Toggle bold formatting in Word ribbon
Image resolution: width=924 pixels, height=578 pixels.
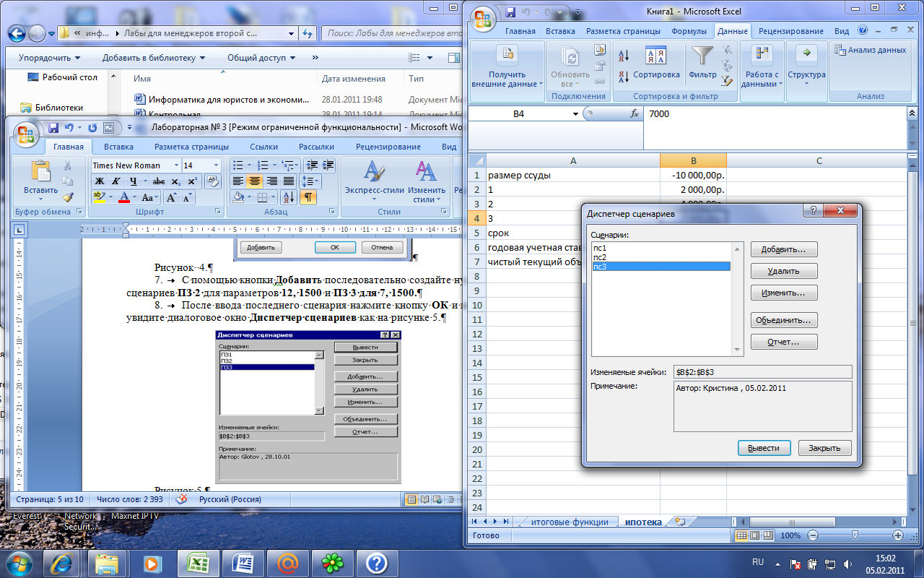tap(99, 181)
